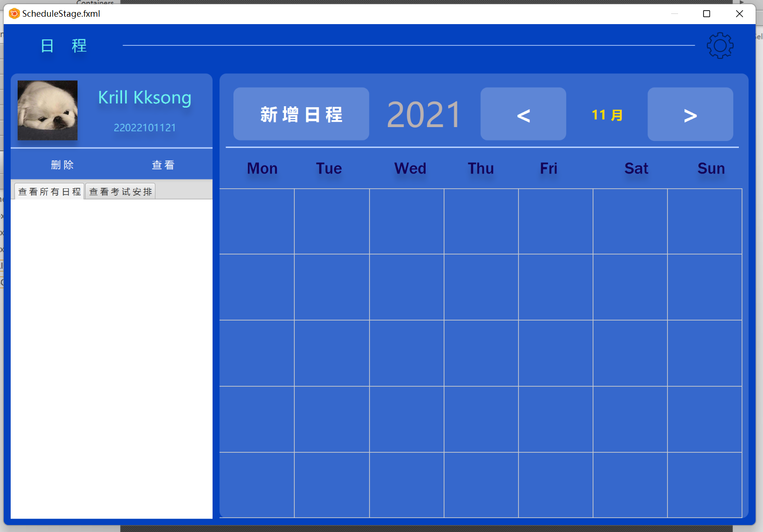
Task: Open the settings gear in top right corner
Action: pos(720,45)
